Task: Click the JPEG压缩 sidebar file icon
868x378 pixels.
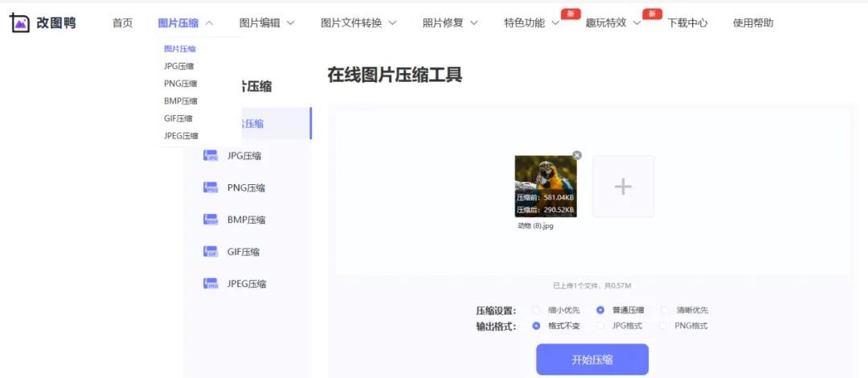Action: coord(211,284)
